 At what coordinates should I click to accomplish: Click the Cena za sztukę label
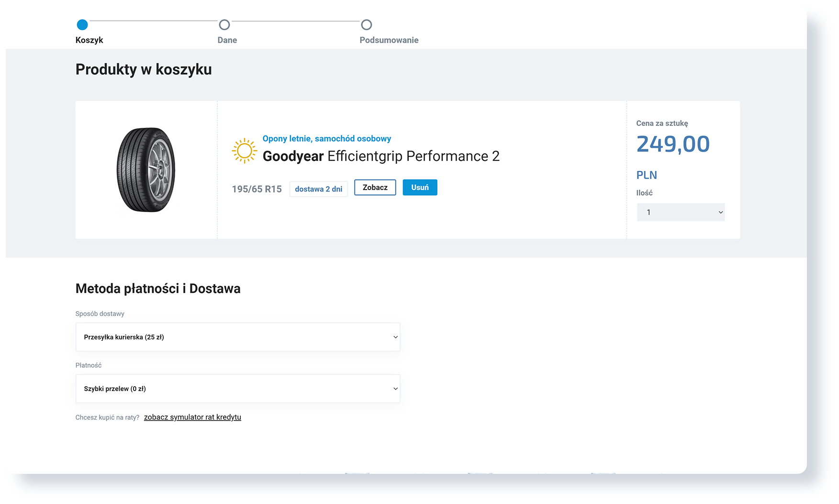[x=662, y=123]
